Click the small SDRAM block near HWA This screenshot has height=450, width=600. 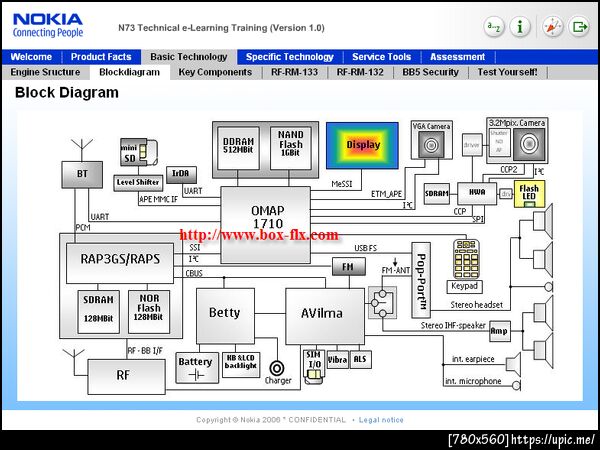pos(436,194)
